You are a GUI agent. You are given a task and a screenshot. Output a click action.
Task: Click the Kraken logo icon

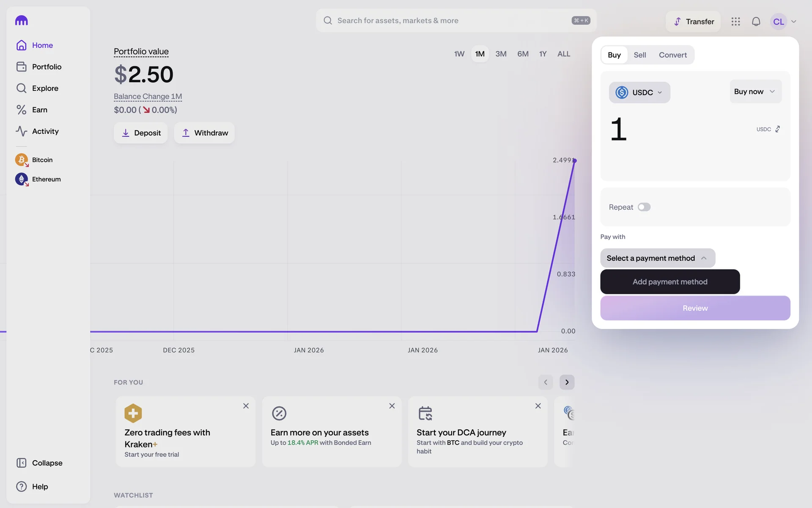tap(22, 20)
